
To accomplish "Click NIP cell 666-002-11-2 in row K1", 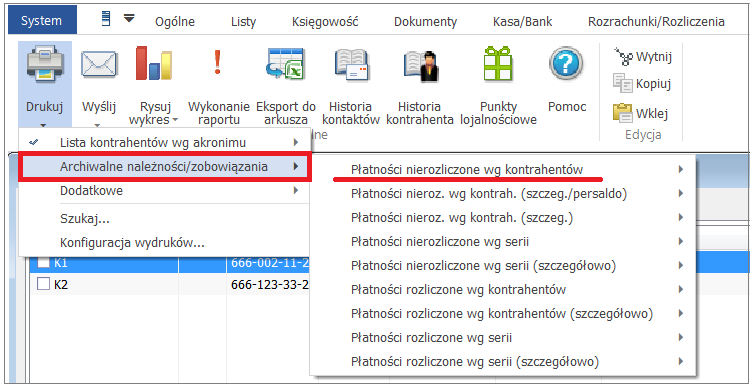I will 269,263.
